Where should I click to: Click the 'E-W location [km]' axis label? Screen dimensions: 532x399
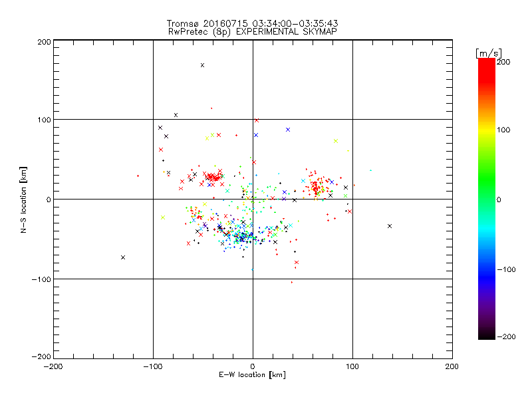point(252,374)
